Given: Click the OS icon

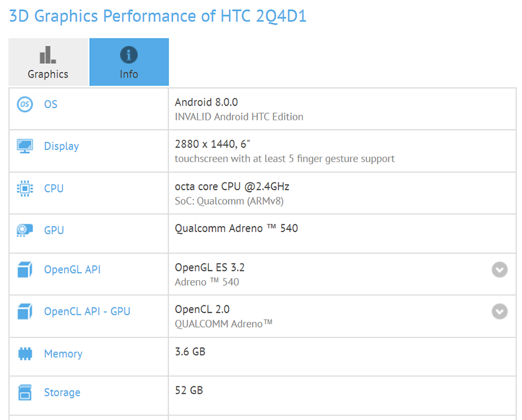Looking at the screenshot, I should tap(24, 104).
